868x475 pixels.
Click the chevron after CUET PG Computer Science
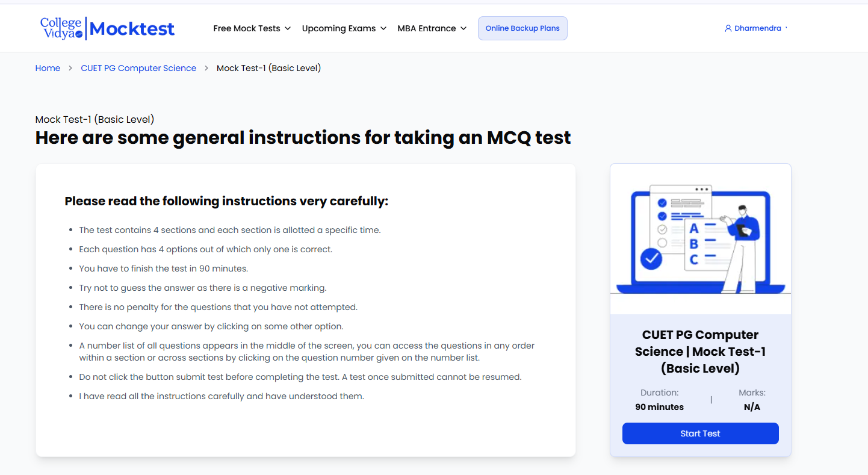tap(206, 68)
